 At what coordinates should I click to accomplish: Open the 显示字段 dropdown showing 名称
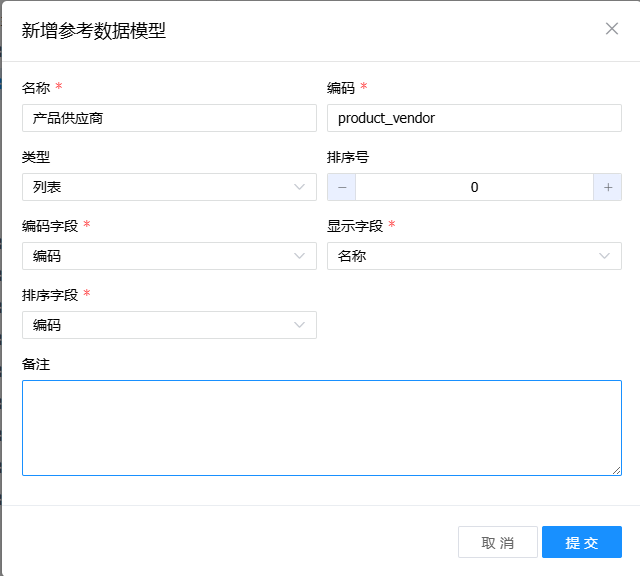[x=465, y=256]
